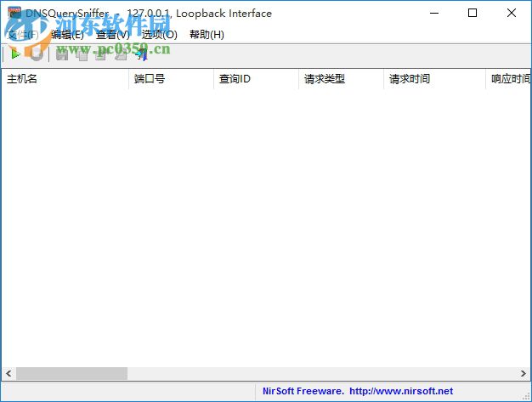Open the 帮助(H) menu
The image size is (532, 402).
(x=207, y=35)
